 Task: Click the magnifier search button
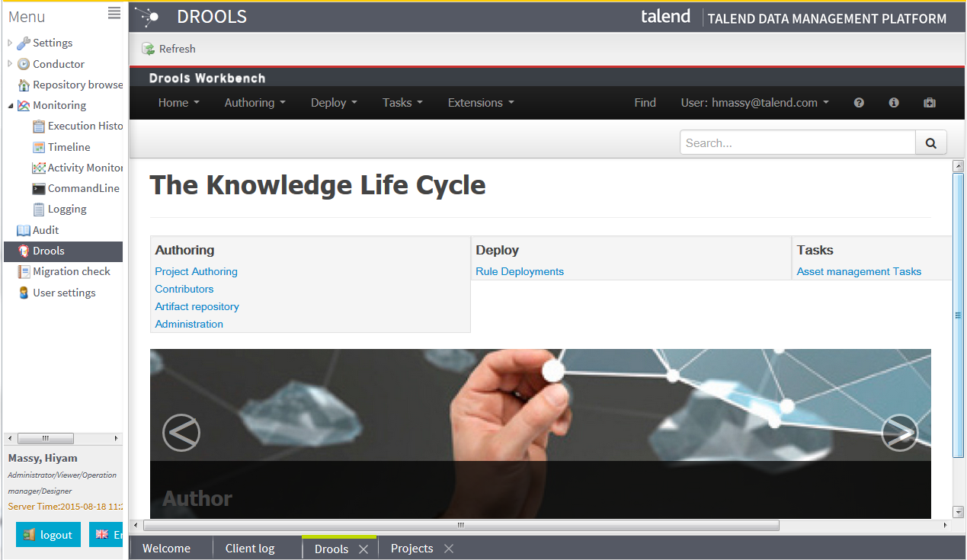coord(930,142)
